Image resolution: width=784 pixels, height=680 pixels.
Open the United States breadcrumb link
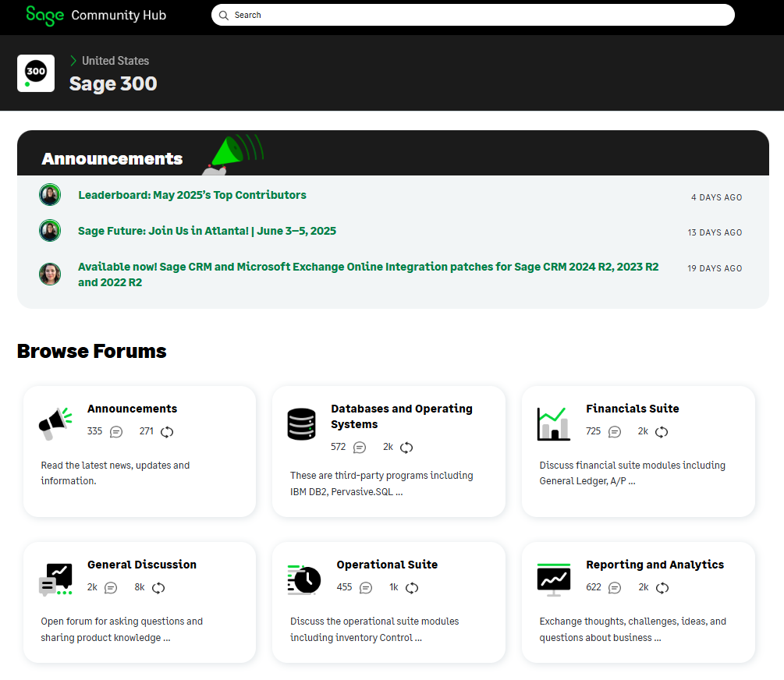(115, 61)
